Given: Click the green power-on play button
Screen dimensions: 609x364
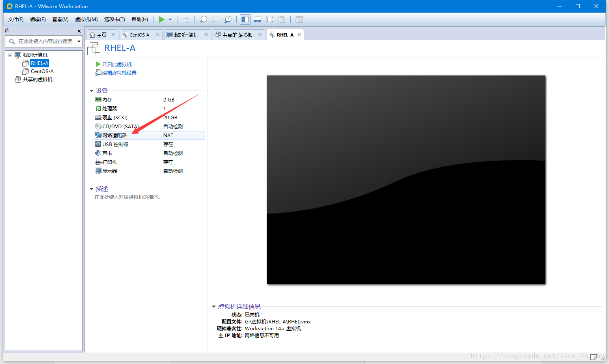Looking at the screenshot, I should [162, 19].
